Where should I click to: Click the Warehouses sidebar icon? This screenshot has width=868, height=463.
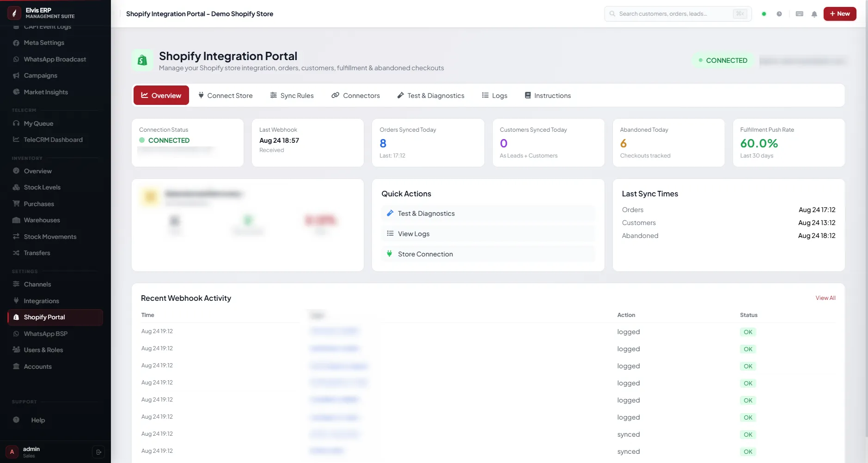click(x=16, y=220)
